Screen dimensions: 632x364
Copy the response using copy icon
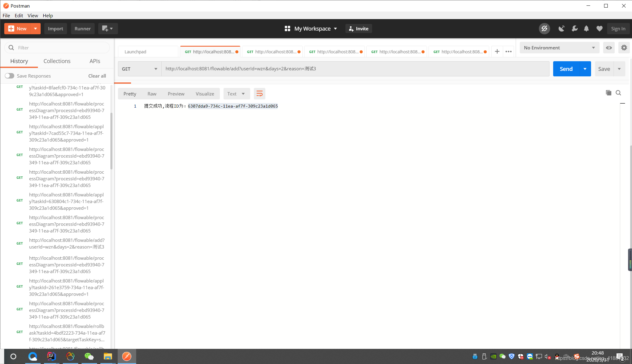(x=609, y=93)
